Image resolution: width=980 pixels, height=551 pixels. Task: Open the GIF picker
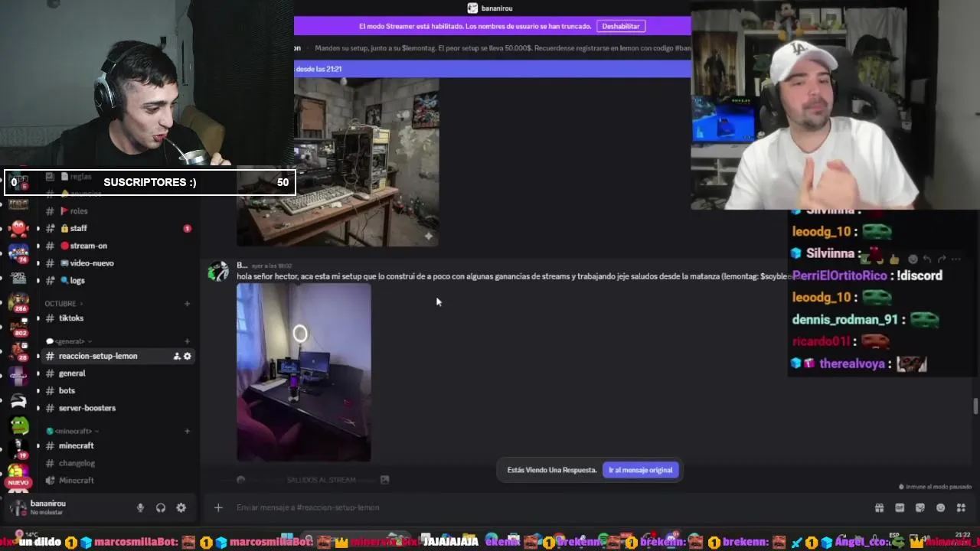(900, 507)
